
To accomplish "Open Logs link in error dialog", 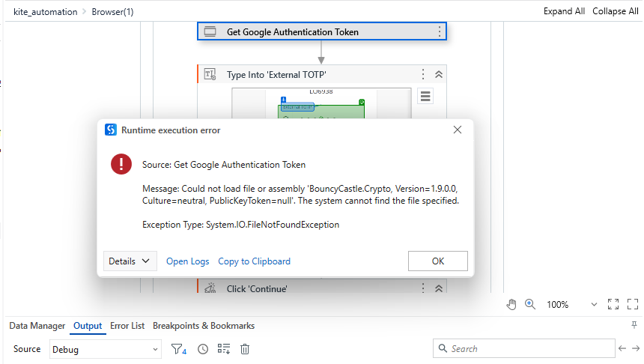I will coord(187,261).
